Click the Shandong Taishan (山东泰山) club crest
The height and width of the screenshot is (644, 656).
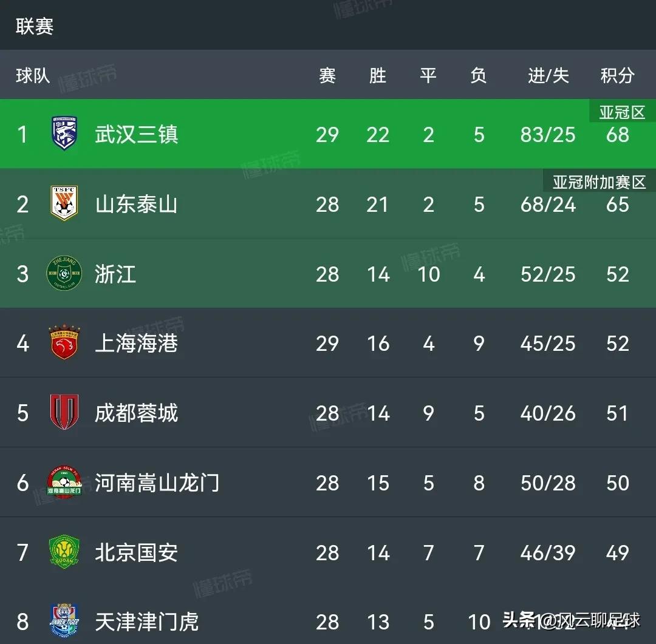[x=64, y=204]
